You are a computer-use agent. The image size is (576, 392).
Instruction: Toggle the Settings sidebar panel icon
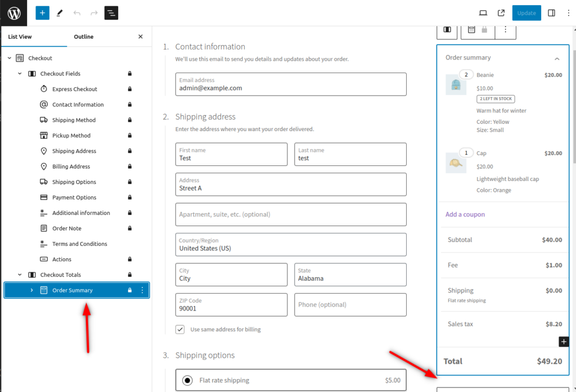[551, 13]
